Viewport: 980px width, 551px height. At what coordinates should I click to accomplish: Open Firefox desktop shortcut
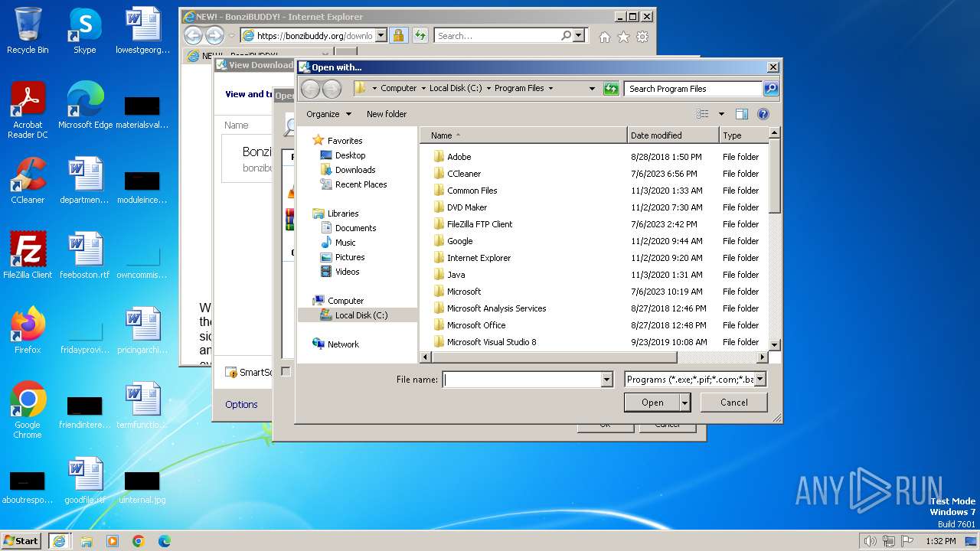click(28, 331)
